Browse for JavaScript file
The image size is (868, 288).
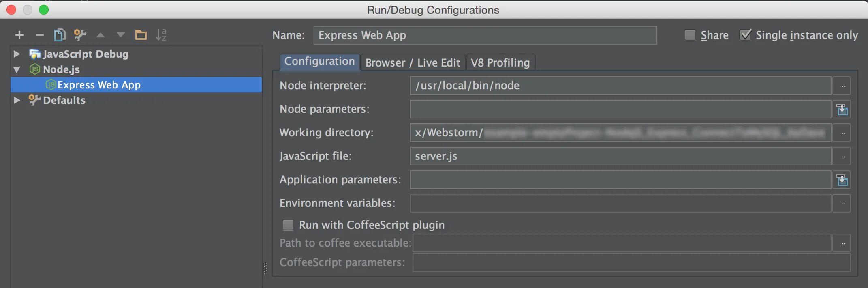point(842,157)
